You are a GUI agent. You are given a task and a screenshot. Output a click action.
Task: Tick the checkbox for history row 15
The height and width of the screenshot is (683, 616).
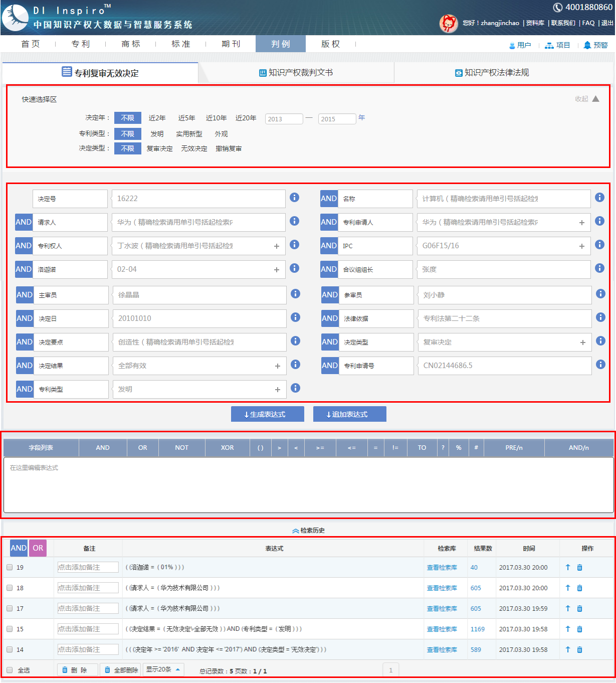pyautogui.click(x=10, y=629)
